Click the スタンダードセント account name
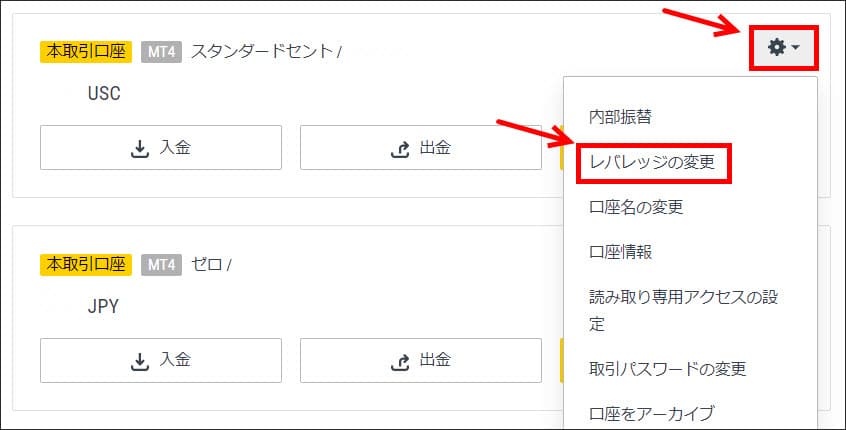 tap(262, 51)
